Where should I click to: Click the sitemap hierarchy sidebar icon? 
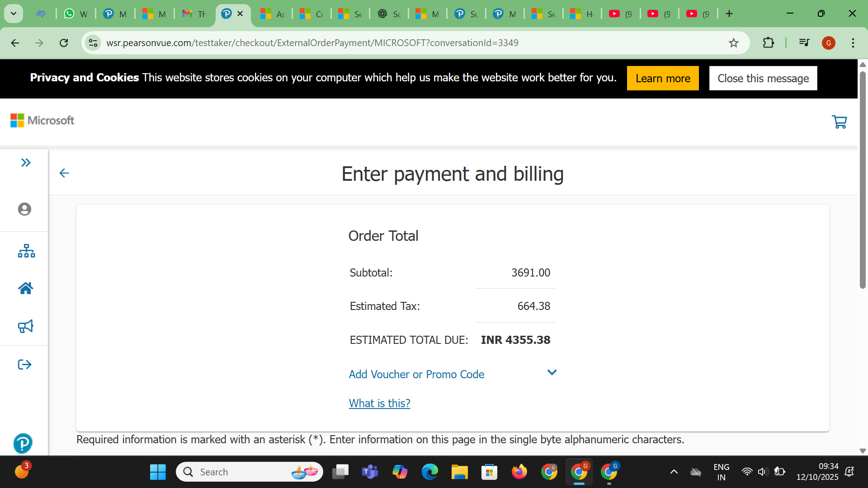click(26, 251)
